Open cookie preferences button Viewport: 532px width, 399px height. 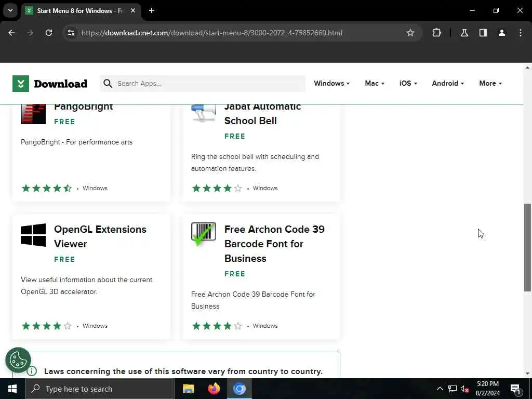point(18,361)
